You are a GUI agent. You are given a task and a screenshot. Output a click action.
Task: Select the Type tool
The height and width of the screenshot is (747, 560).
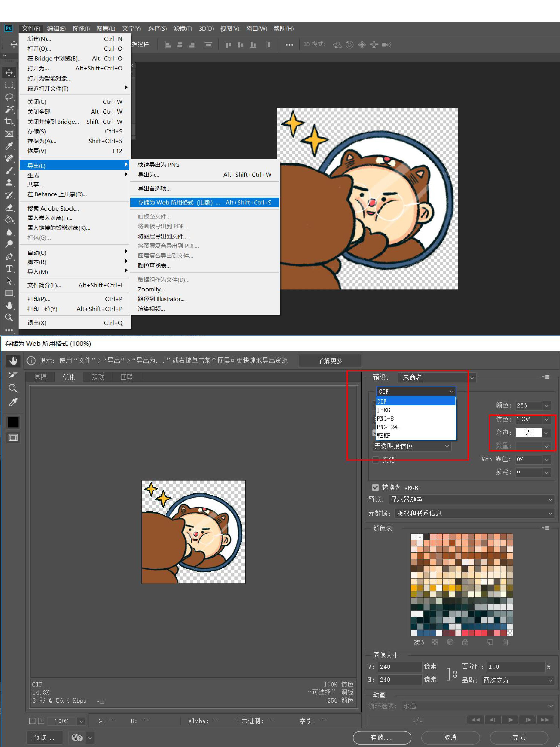point(9,269)
